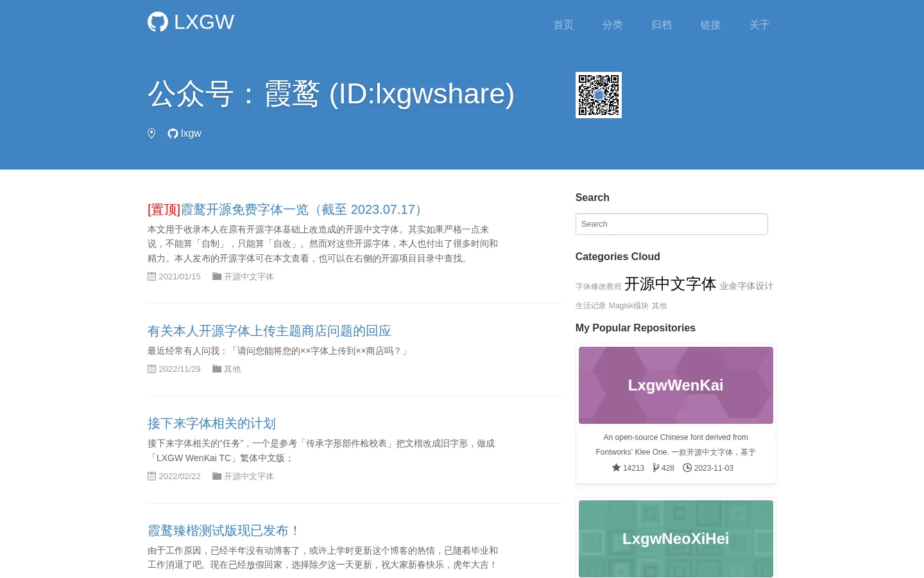This screenshot has width=924, height=578.
Task: Click the clock icon beside 2023-11-03
Action: pyautogui.click(x=687, y=468)
